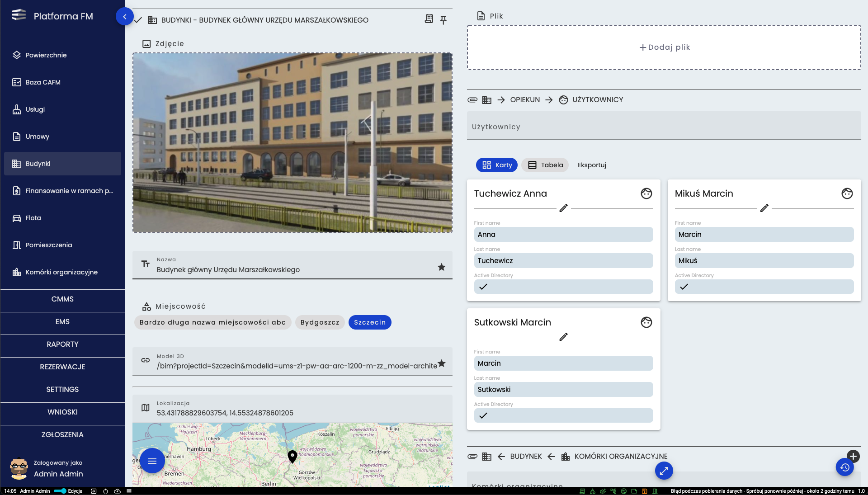The width and height of the screenshot is (868, 495).
Task: Select the Bardzo długa nazwa miejscowości abc chip
Action: [x=212, y=322]
